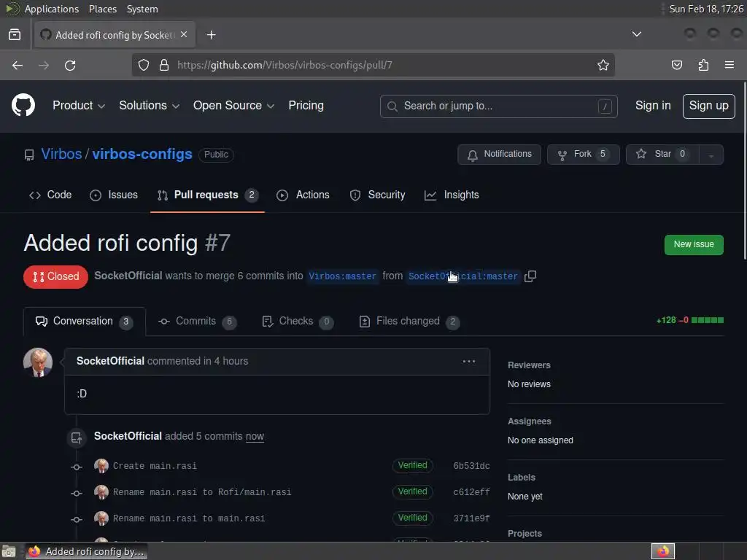The image size is (747, 560).
Task: Open the 'Create main.rasi' commit
Action: click(155, 466)
